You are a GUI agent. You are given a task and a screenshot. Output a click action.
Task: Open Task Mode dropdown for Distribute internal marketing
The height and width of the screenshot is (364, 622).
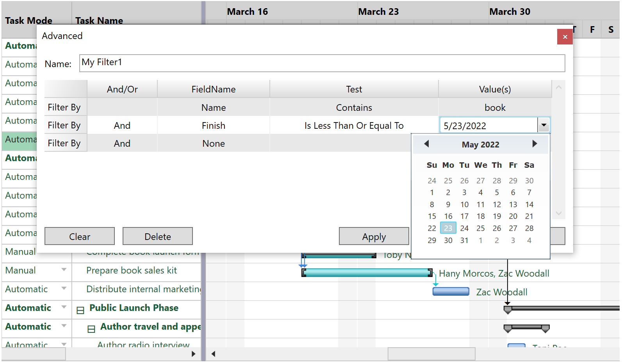[64, 289]
